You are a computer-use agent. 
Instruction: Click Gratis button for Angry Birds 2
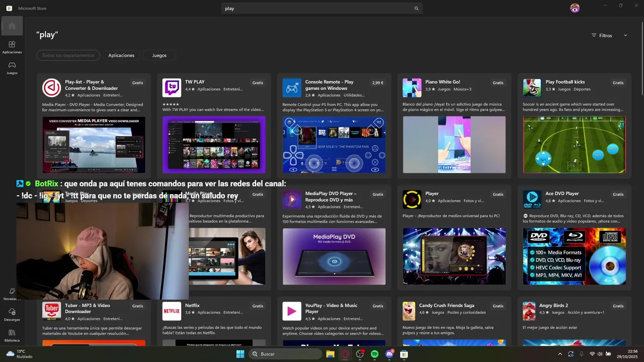(x=618, y=306)
